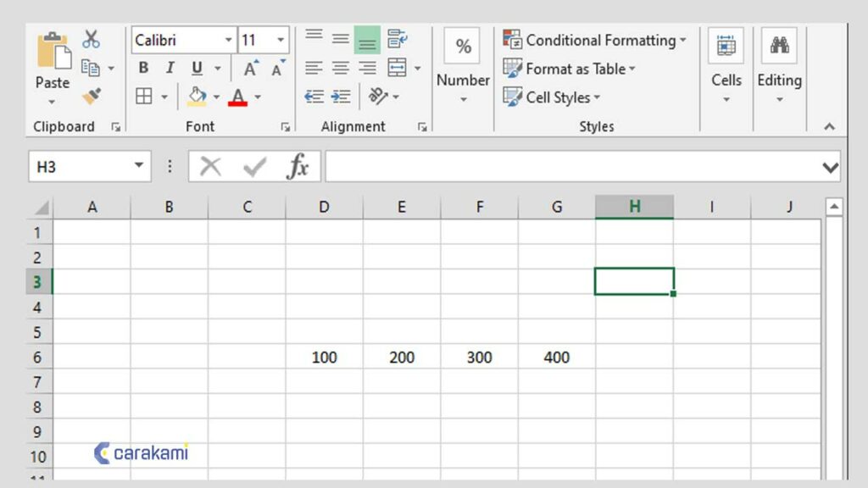Apply the Percent Style format
Image resolution: width=868 pixels, height=488 pixels.
(x=462, y=47)
